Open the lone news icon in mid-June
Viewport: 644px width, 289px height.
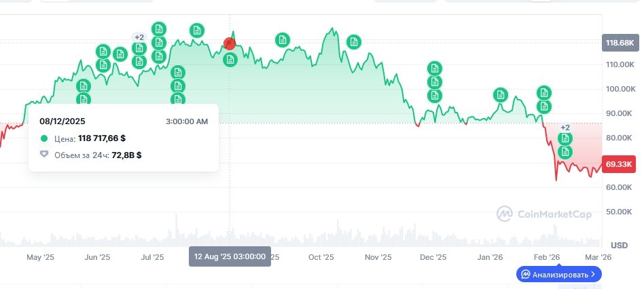120,54
